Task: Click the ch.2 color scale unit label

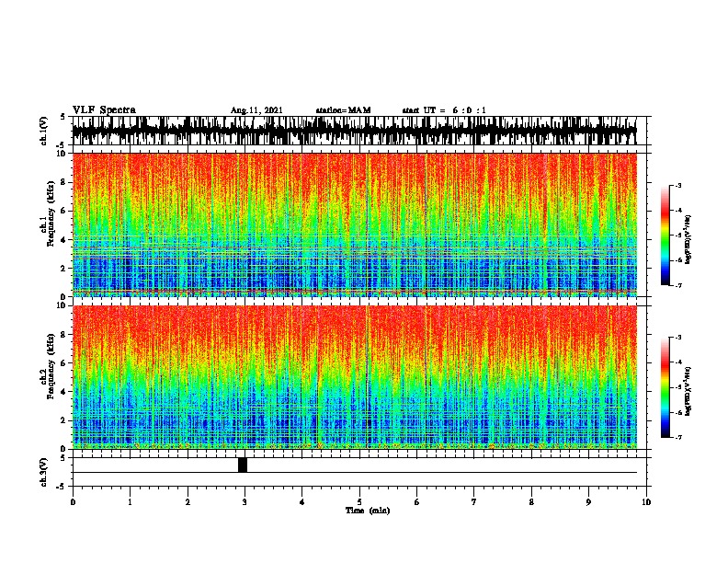Action: (x=688, y=391)
